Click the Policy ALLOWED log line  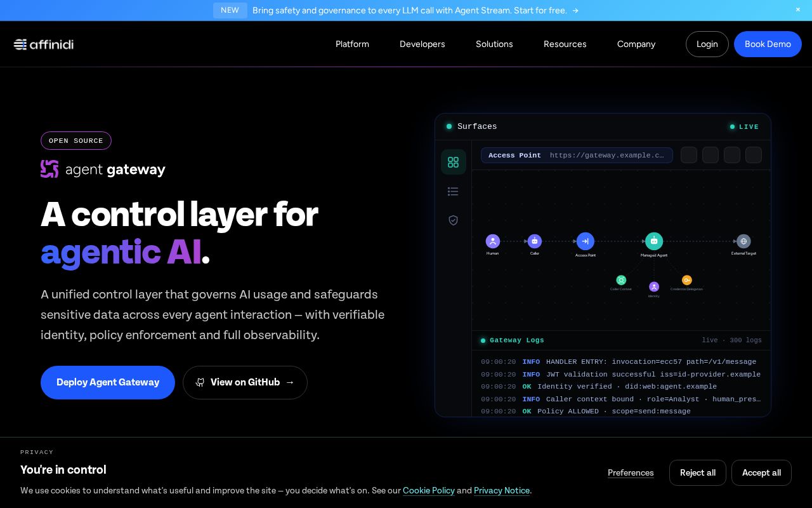[586, 411]
